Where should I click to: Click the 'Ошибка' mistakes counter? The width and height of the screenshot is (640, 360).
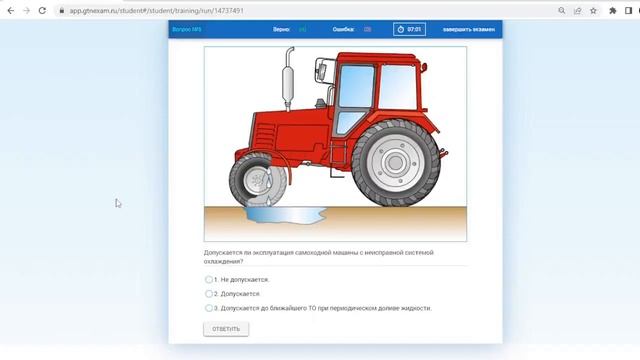352,29
